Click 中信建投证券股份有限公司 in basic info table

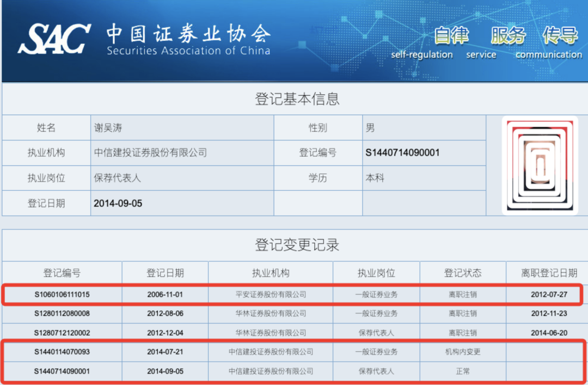click(150, 152)
